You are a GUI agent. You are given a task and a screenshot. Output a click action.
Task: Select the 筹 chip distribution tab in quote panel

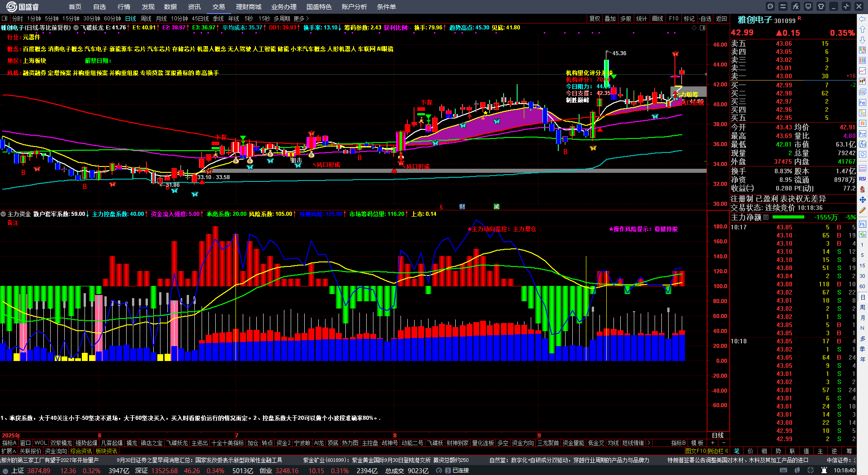[x=849, y=451]
